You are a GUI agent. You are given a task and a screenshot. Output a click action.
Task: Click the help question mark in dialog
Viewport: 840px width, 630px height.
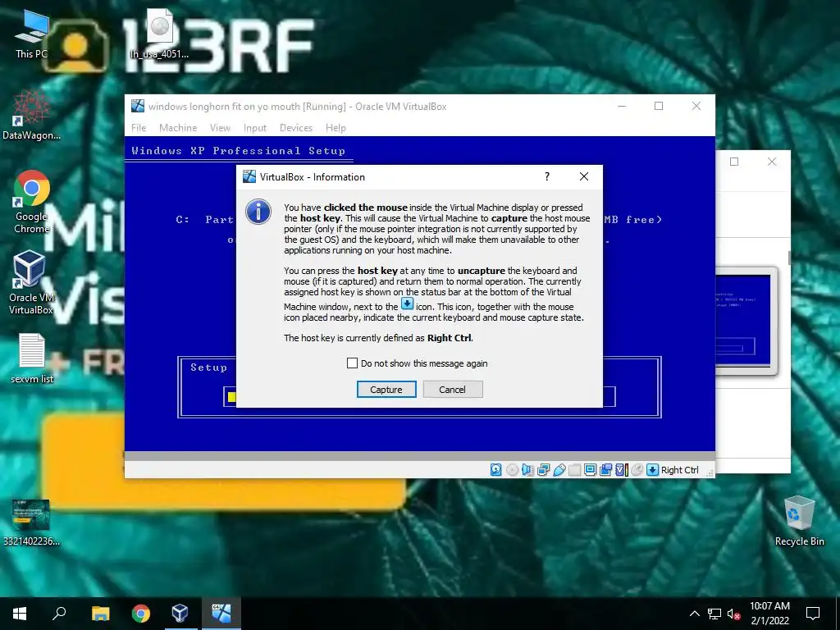point(547,176)
